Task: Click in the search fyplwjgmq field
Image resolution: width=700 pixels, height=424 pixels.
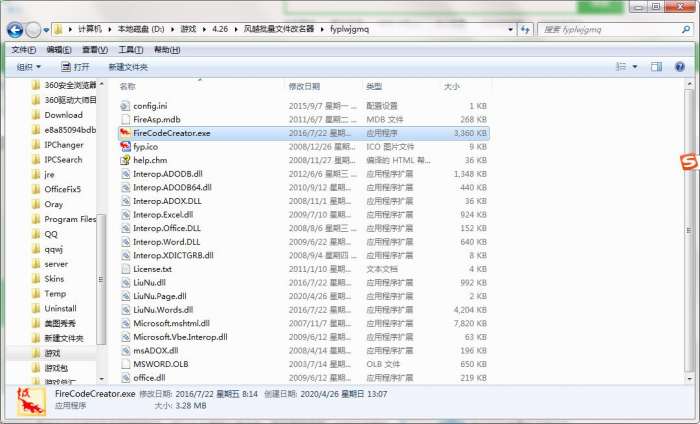Action: [x=609, y=29]
